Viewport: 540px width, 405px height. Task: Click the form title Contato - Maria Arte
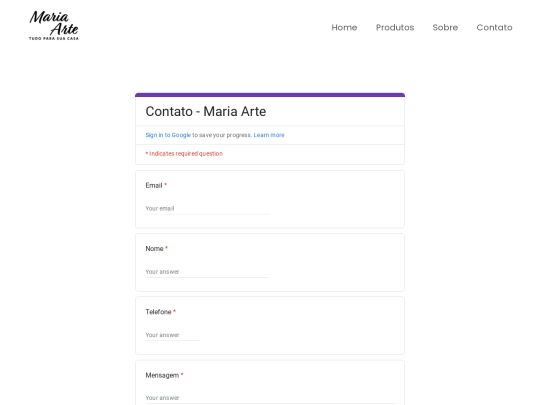pyautogui.click(x=206, y=112)
